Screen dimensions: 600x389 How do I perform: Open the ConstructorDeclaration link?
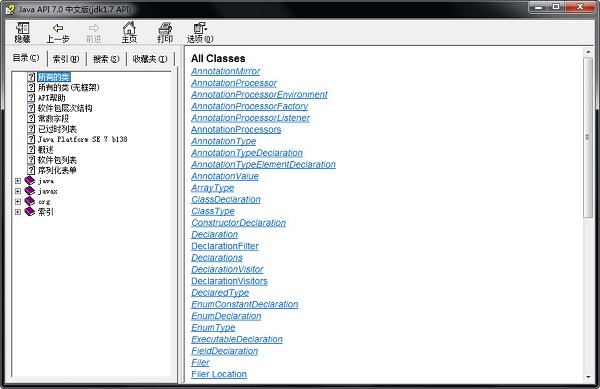238,223
